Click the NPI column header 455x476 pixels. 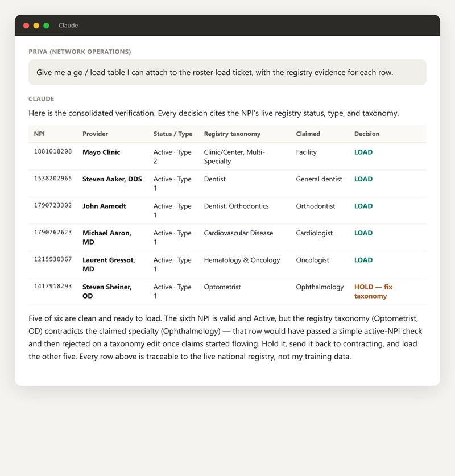point(39,134)
